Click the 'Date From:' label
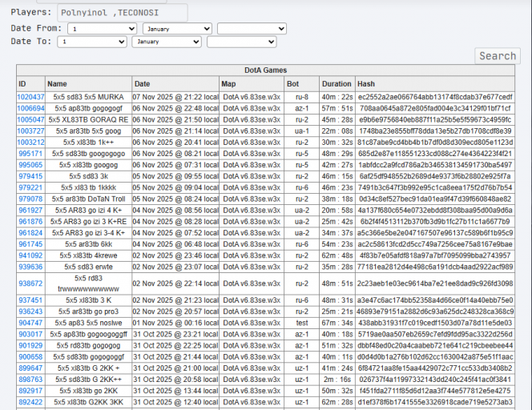 (36, 28)
